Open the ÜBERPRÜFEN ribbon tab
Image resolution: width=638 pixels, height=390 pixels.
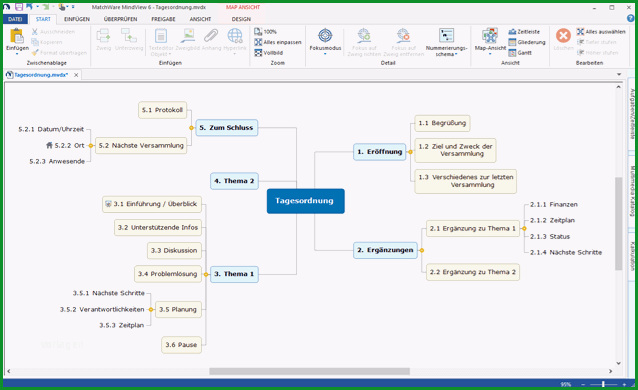[120, 19]
